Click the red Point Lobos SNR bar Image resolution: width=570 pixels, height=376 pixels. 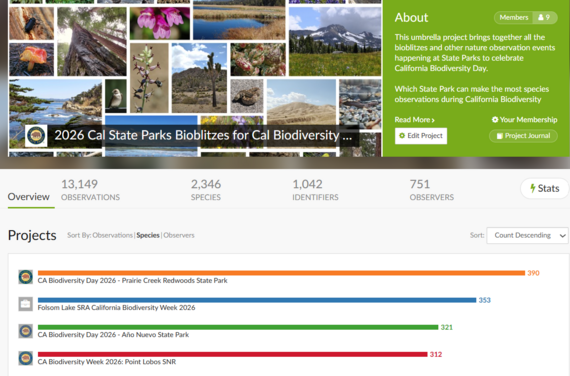[x=233, y=354]
